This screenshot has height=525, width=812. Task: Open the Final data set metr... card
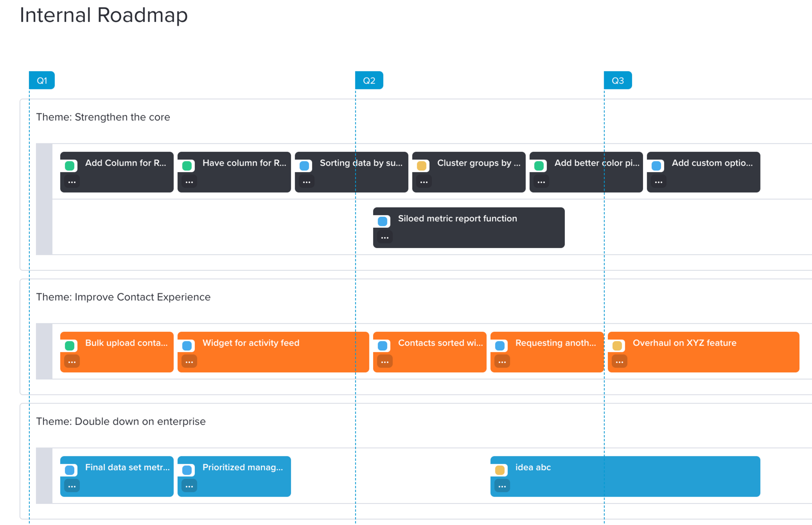pos(117,476)
